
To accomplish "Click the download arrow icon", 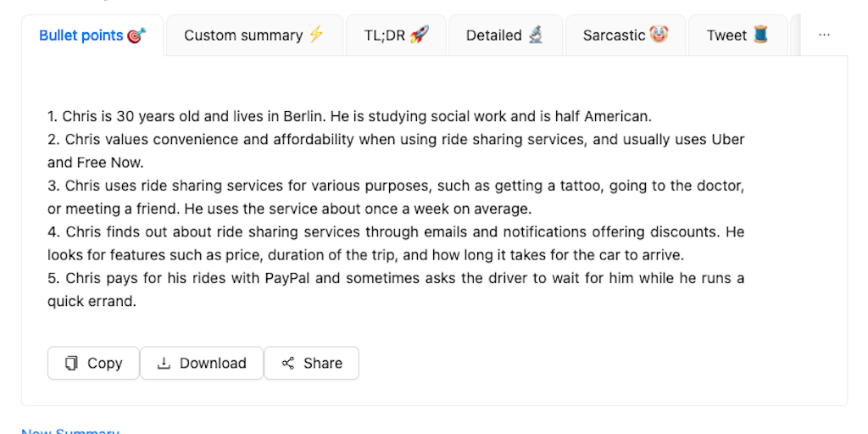I will click(164, 363).
